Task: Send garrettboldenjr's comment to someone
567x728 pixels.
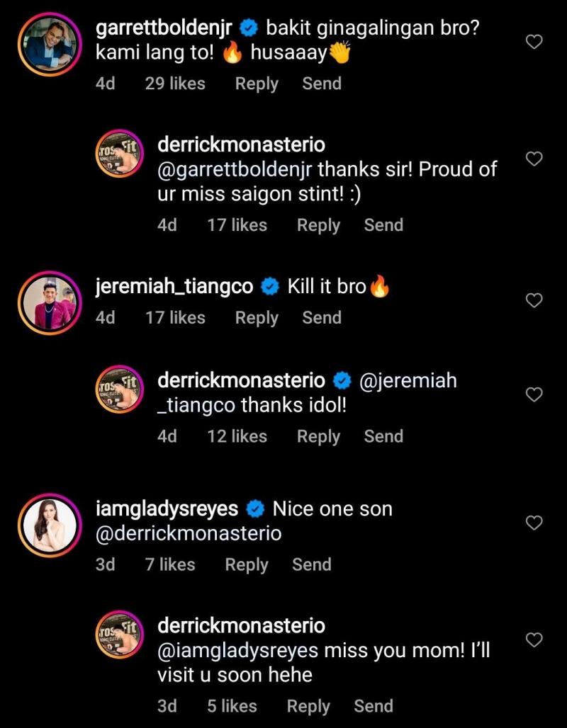Action: (322, 84)
